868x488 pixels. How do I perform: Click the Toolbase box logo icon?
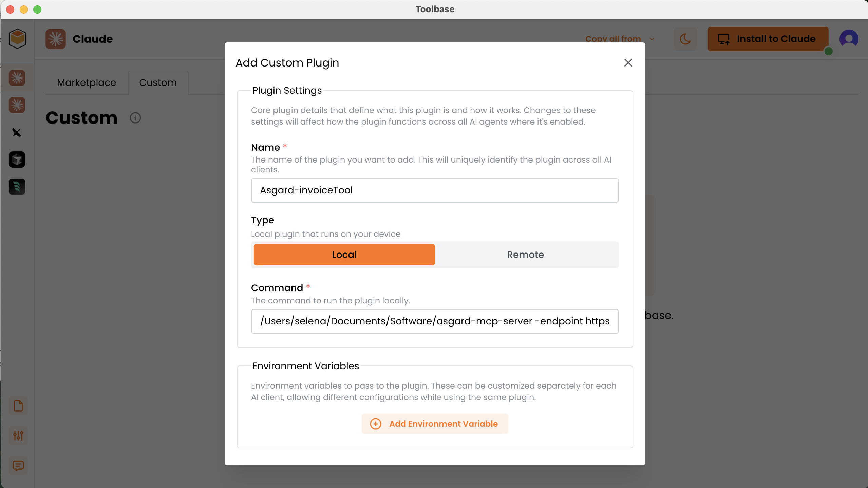pyautogui.click(x=17, y=38)
